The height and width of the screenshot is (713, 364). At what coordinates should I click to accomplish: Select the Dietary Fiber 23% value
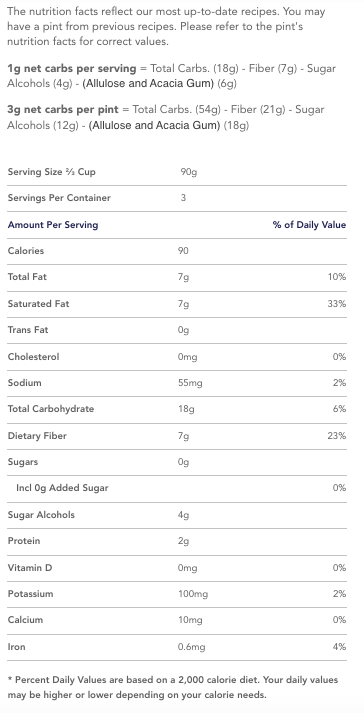pyautogui.click(x=337, y=436)
